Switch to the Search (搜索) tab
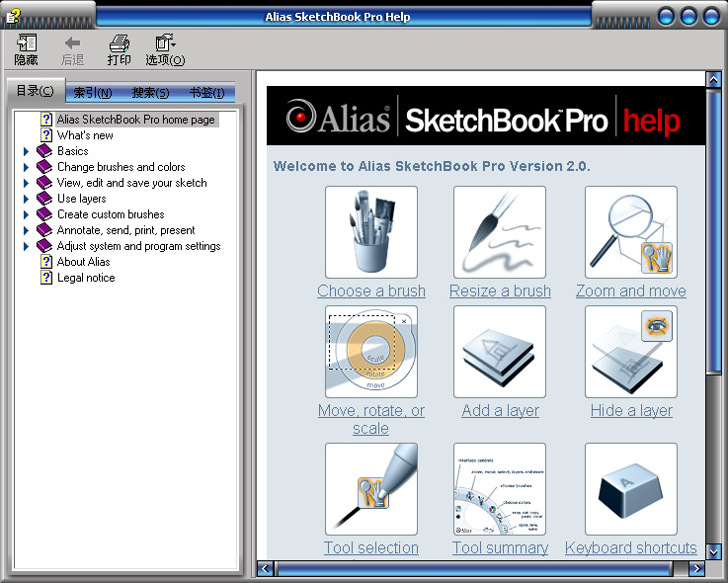 point(150,93)
